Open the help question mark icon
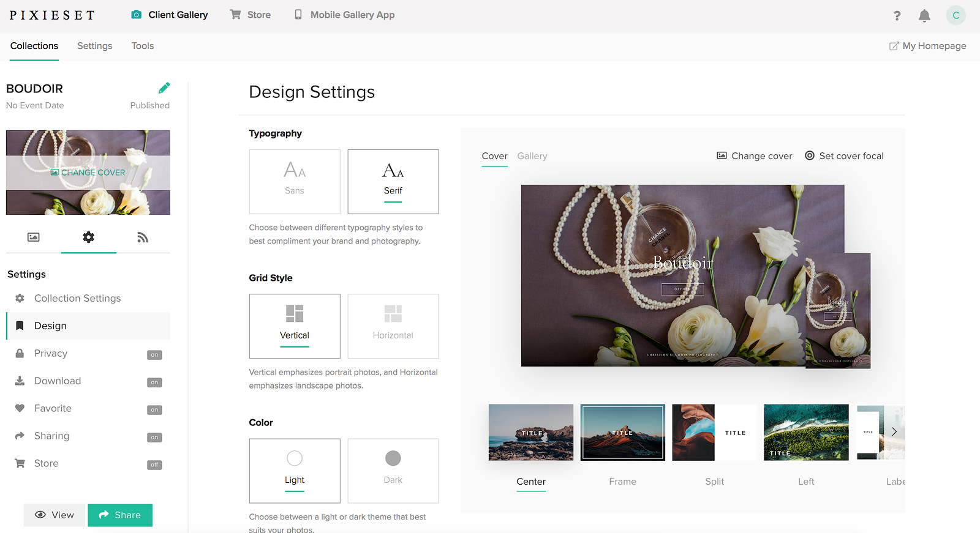980x533 pixels. coord(897,15)
